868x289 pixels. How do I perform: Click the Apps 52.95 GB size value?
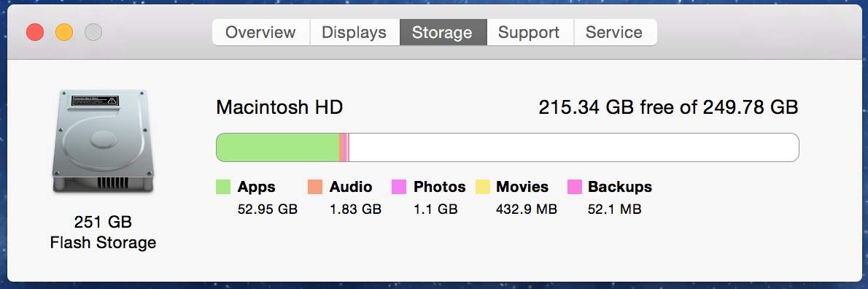coord(268,209)
